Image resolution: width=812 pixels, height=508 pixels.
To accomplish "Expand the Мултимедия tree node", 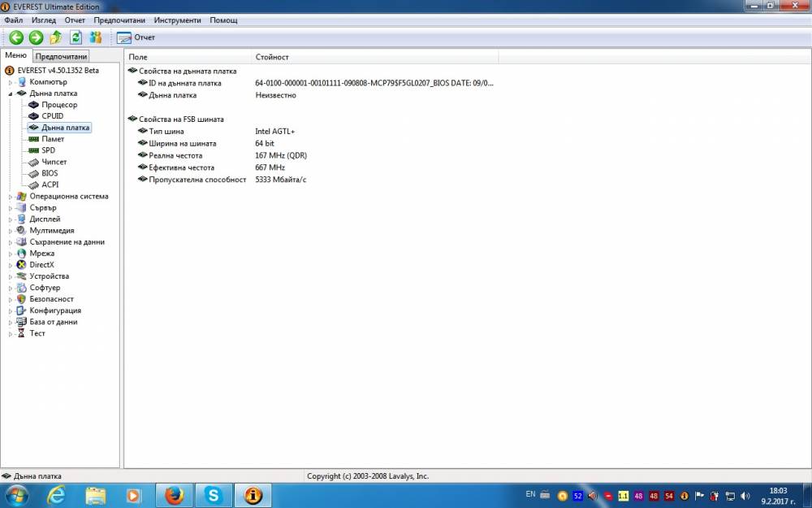I will pos(10,231).
